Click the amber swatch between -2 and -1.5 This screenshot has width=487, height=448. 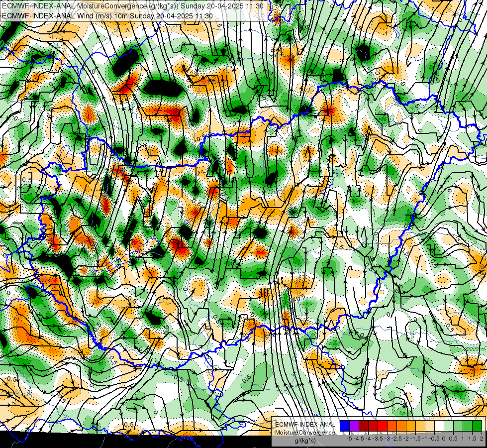[411, 426]
